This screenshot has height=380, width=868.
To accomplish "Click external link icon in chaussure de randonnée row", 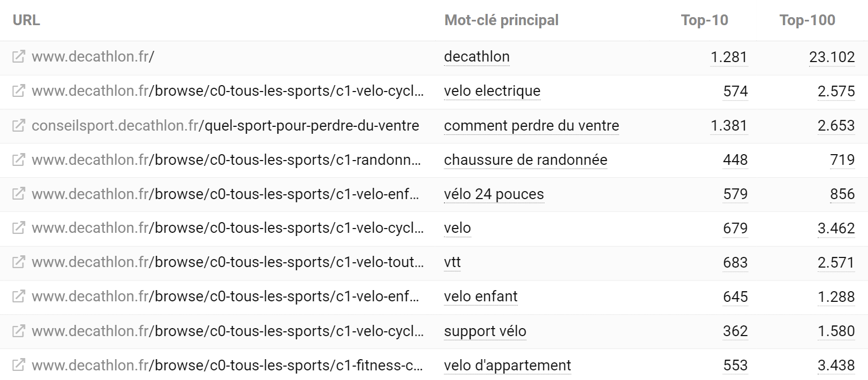I will (18, 159).
